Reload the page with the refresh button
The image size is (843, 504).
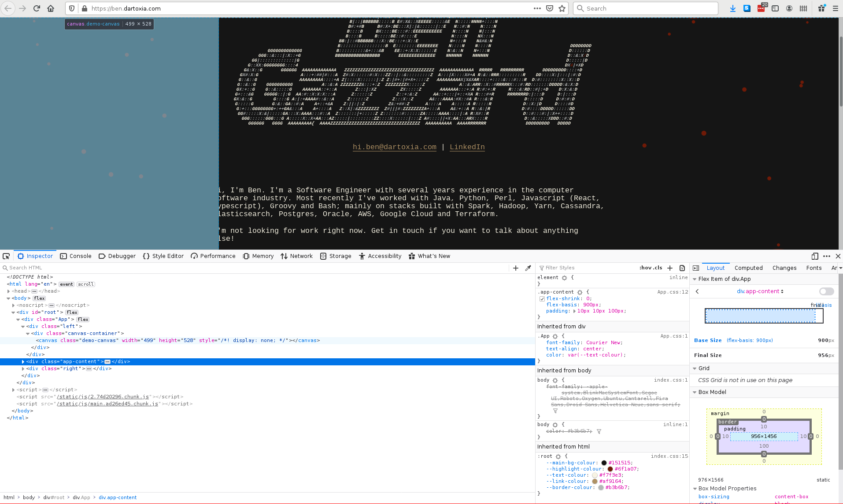click(x=37, y=8)
